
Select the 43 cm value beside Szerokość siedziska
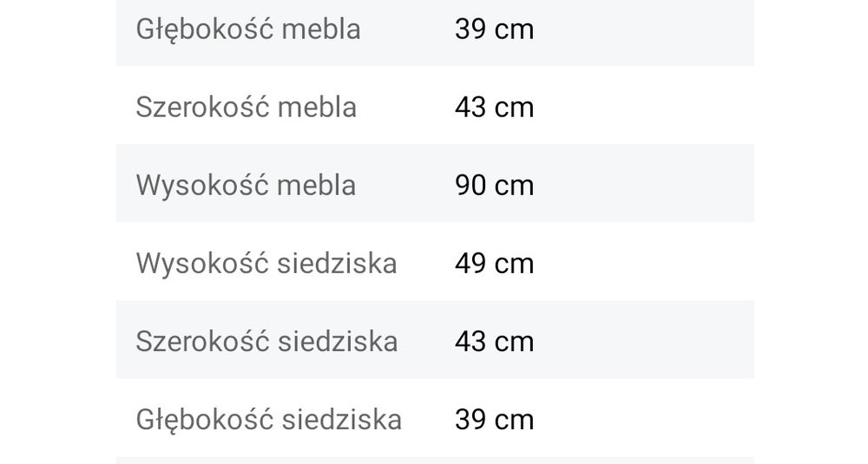click(x=494, y=342)
